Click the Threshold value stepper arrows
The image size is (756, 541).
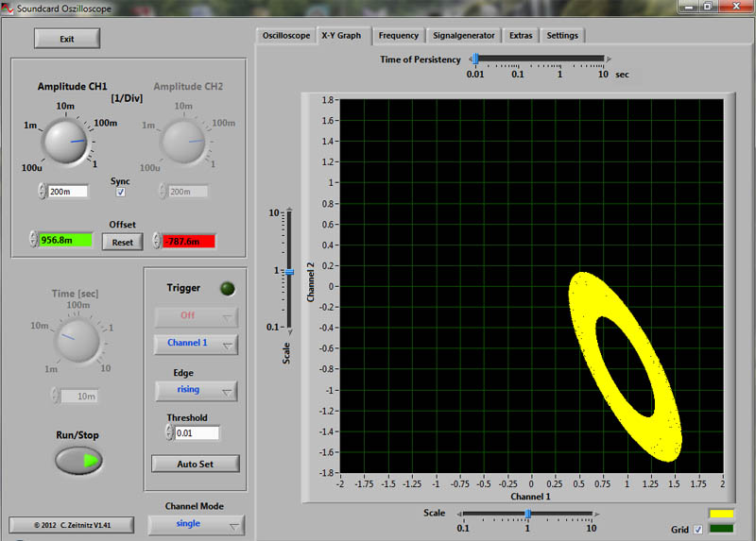click(169, 432)
